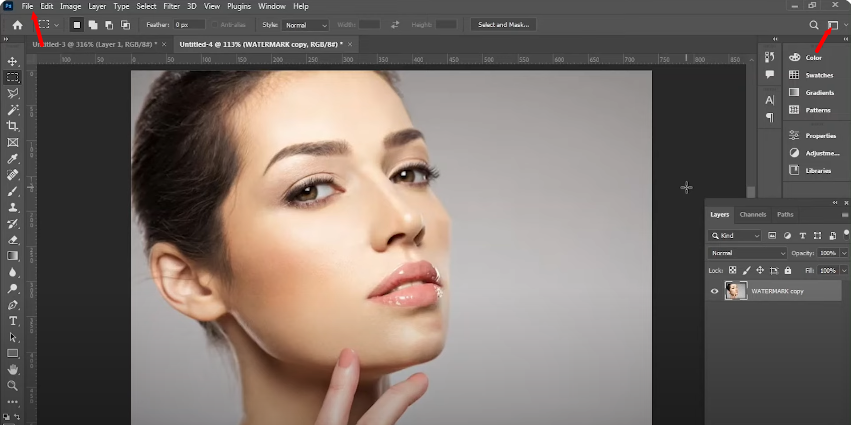Click the Feather input field

(189, 25)
